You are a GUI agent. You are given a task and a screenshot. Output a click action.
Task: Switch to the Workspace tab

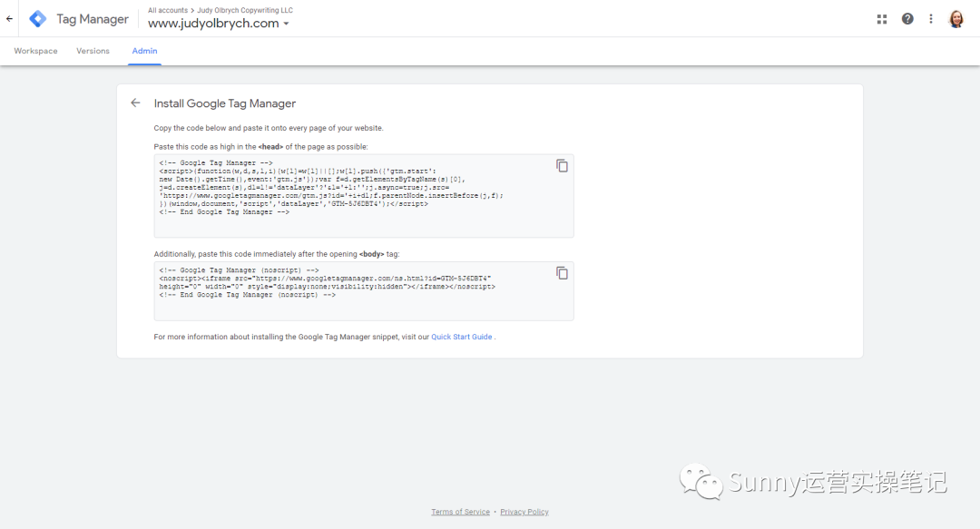(x=35, y=51)
